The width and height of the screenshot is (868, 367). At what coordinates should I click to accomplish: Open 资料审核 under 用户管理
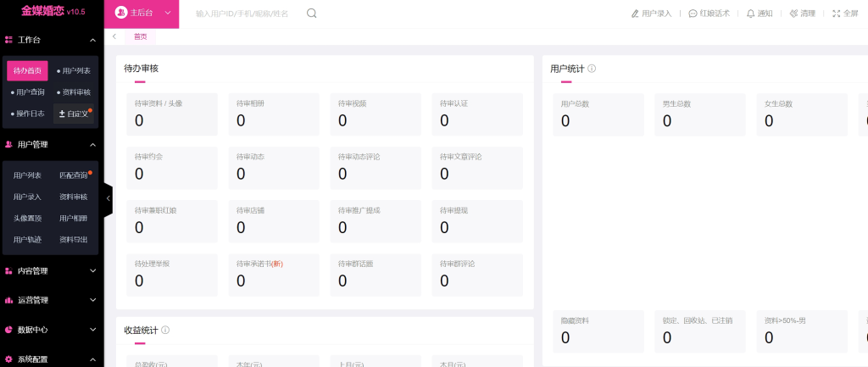coord(74,197)
